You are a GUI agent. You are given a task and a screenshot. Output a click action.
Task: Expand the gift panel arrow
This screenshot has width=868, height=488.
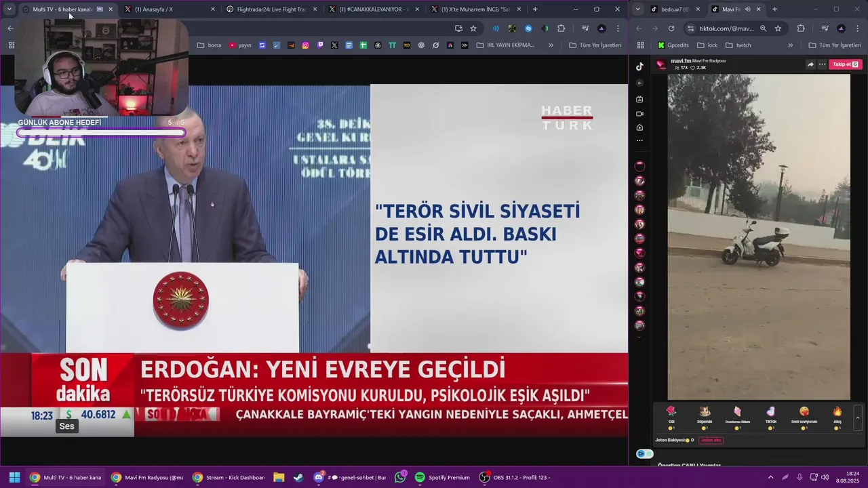pos(858,418)
